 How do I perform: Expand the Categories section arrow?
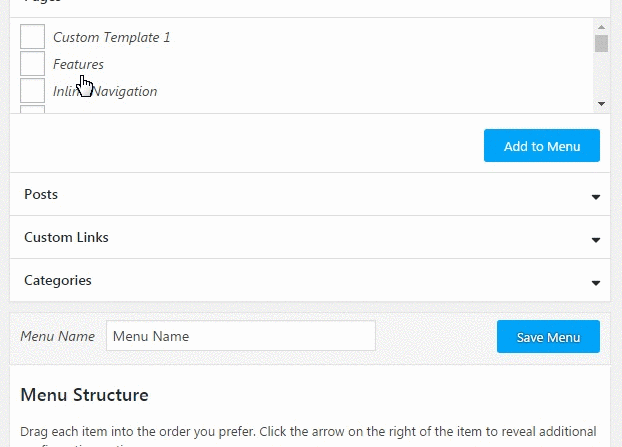pos(596,283)
